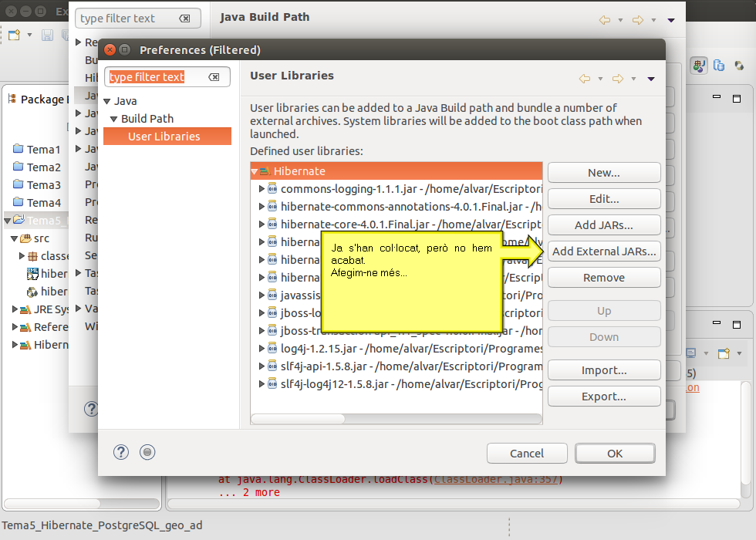This screenshot has width=756, height=540.
Task: Click the Remove button
Action: click(603, 278)
